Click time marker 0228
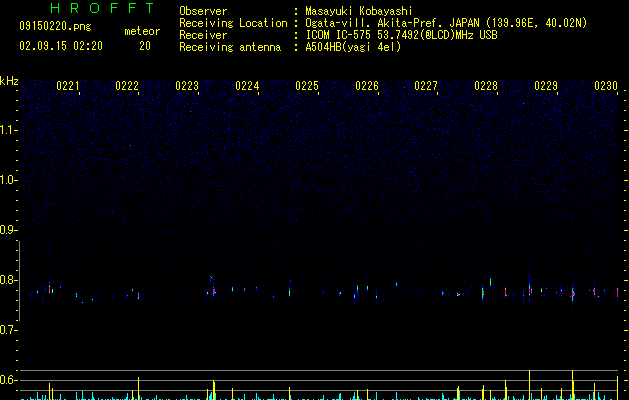Viewport: 629px width, 400px height. (486, 86)
